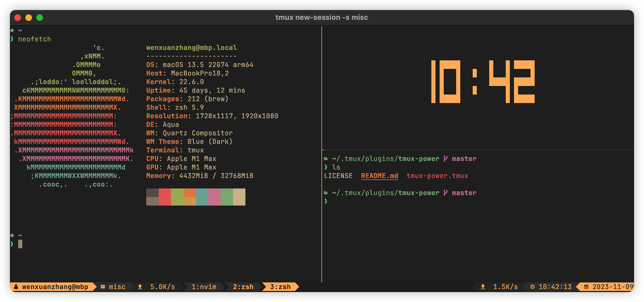Select the active 3:zsh window tab
Viewport: 644px width, 302px height.
pyautogui.click(x=280, y=287)
